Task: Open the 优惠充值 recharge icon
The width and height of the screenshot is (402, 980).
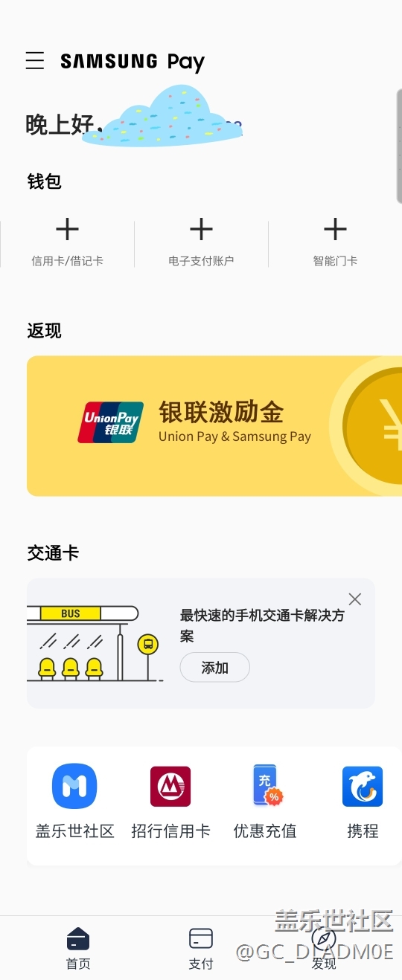Action: 266,786
